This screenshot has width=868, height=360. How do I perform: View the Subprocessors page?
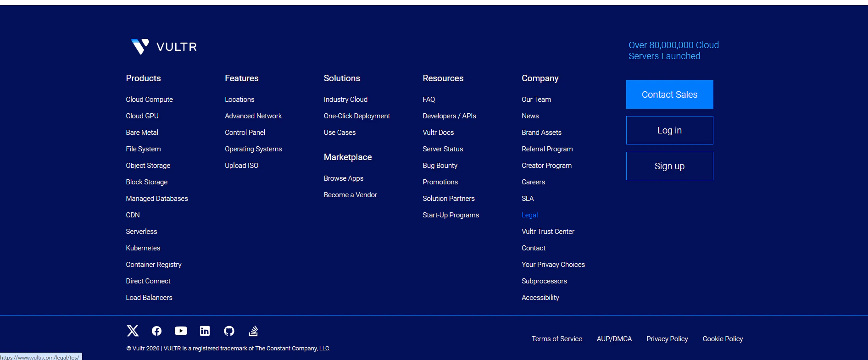(545, 281)
